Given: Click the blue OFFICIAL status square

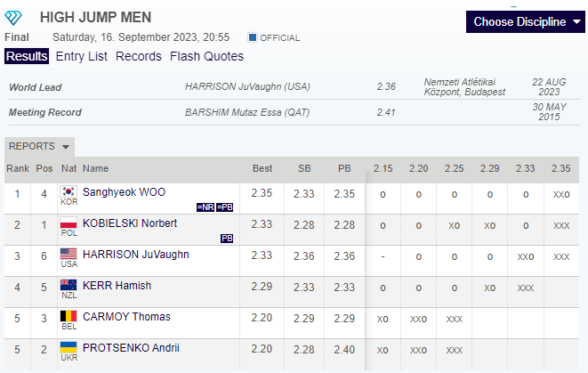Looking at the screenshot, I should point(253,37).
